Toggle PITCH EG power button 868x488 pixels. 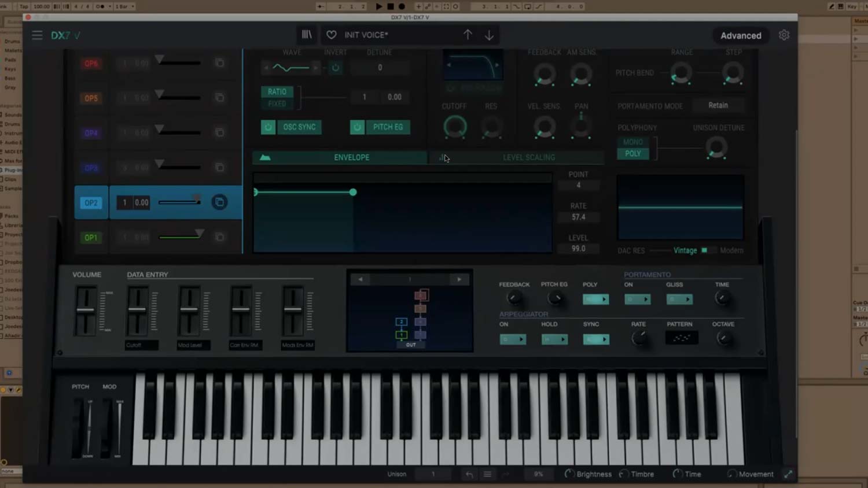pyautogui.click(x=357, y=127)
